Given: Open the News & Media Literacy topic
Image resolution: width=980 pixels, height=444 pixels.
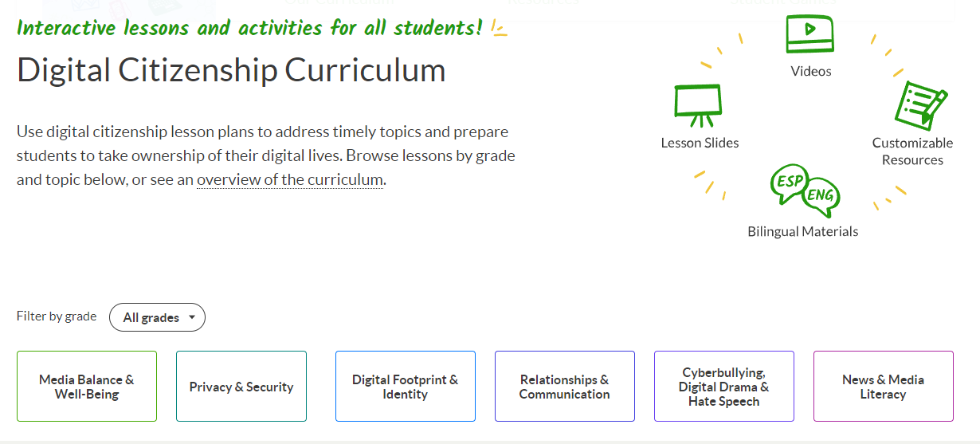Looking at the screenshot, I should tap(884, 387).
